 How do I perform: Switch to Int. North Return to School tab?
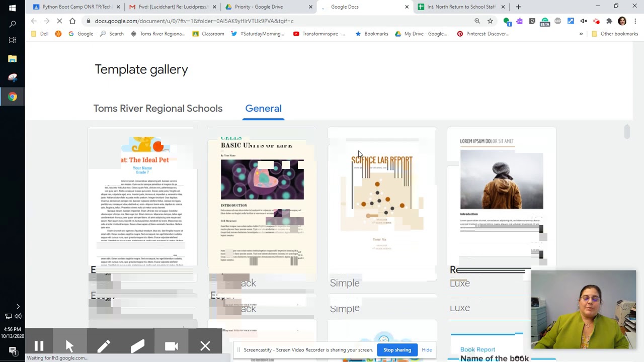click(461, 7)
